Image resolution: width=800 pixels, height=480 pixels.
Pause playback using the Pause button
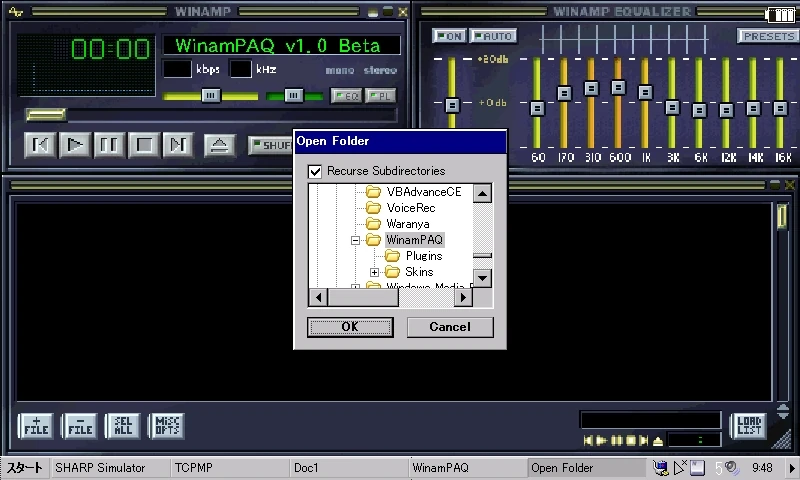pyautogui.click(x=109, y=145)
